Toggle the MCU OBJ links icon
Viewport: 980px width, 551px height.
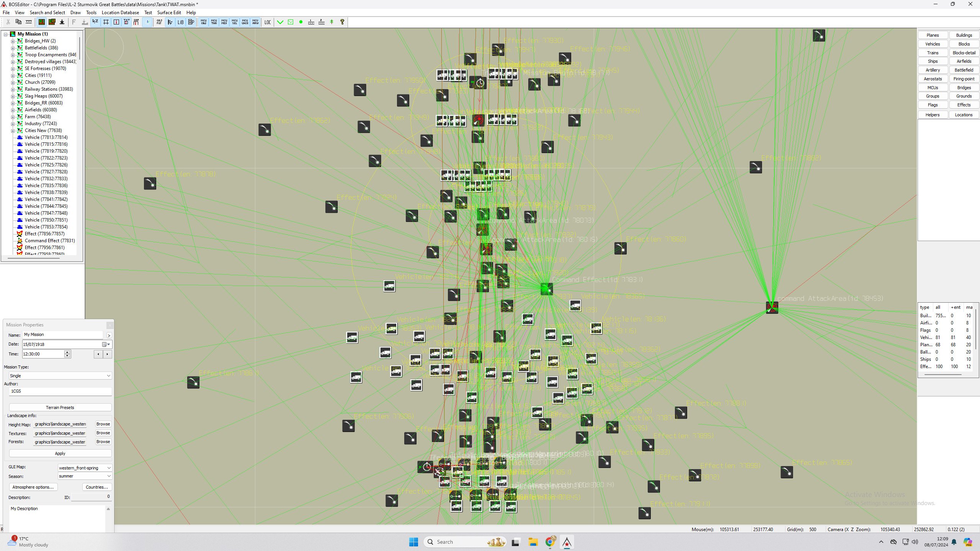204,22
